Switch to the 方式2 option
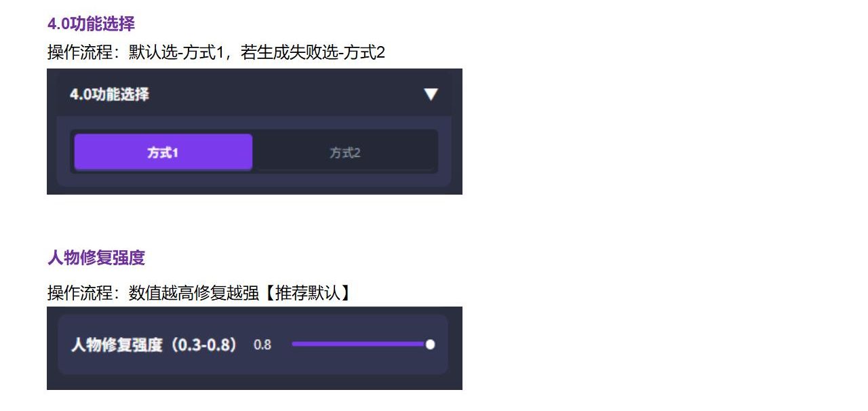Viewport: 868px width, 411px height. [344, 153]
